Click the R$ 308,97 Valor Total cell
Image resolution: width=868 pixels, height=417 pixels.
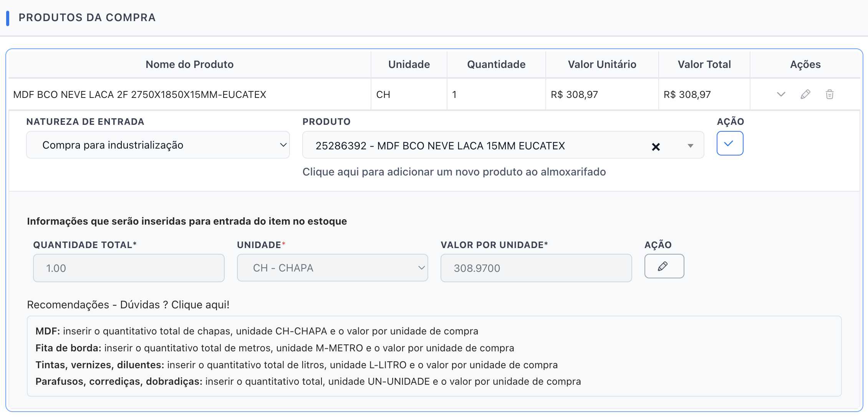pyautogui.click(x=687, y=94)
